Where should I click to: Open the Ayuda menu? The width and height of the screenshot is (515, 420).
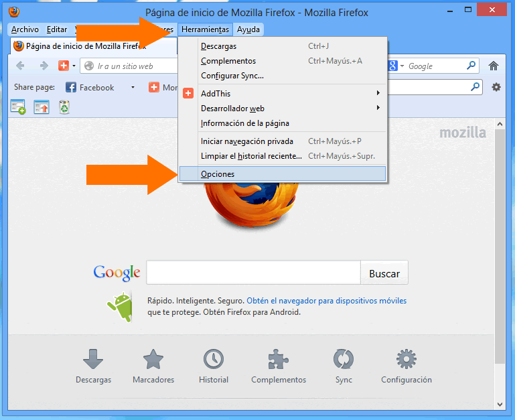click(248, 29)
